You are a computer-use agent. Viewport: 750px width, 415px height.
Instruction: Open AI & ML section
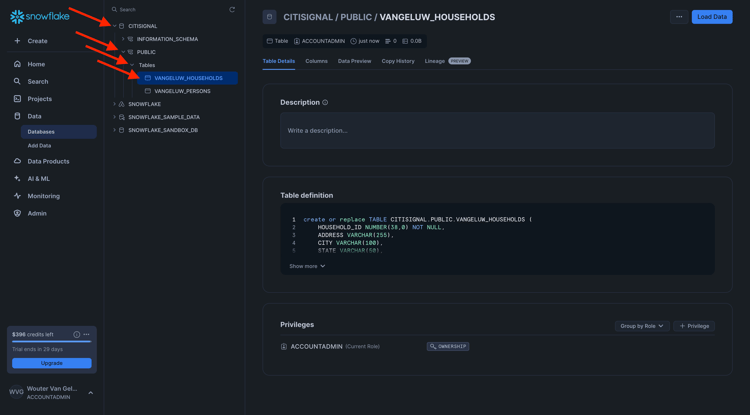click(x=38, y=179)
